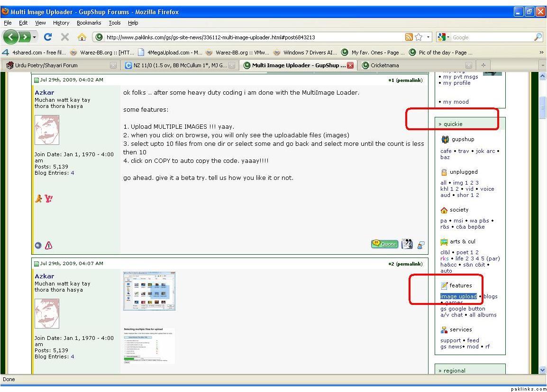Click the URL address bar field
This screenshot has width=547, height=392.
pos(246,37)
